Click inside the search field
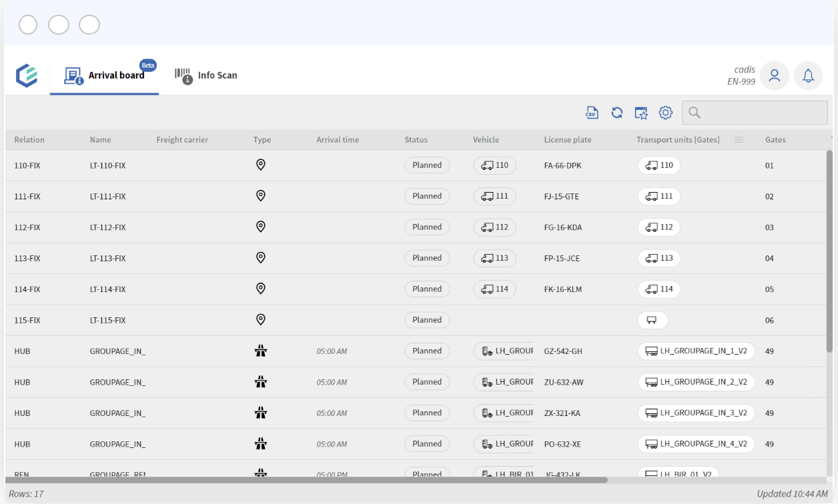 [754, 113]
